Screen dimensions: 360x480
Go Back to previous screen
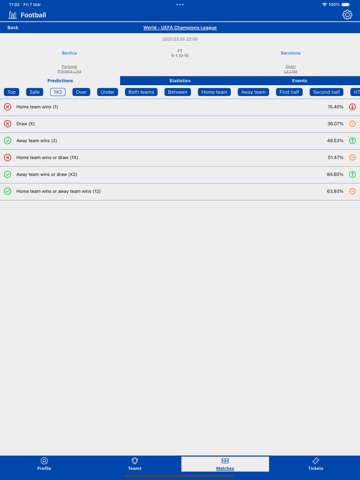click(13, 28)
